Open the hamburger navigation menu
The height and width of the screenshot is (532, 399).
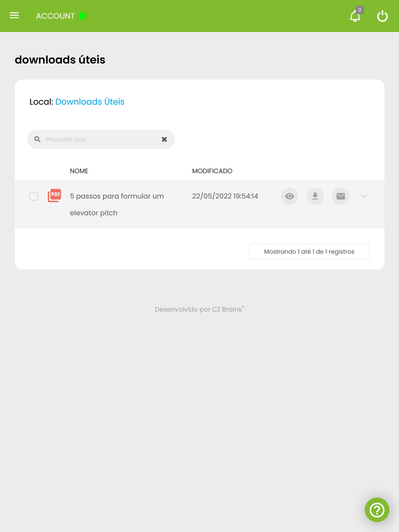(14, 16)
